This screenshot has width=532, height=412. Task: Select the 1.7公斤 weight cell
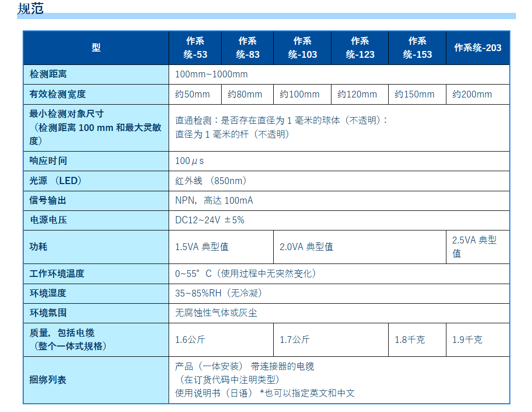point(295,340)
